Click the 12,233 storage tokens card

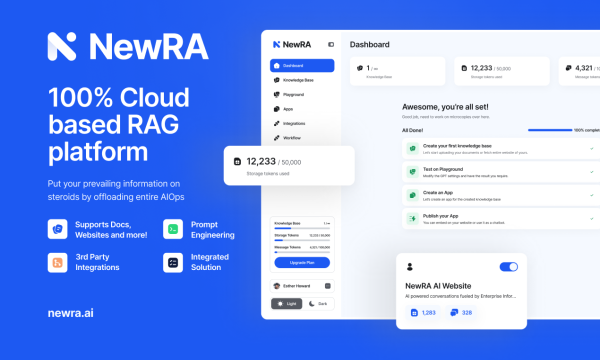click(x=289, y=166)
